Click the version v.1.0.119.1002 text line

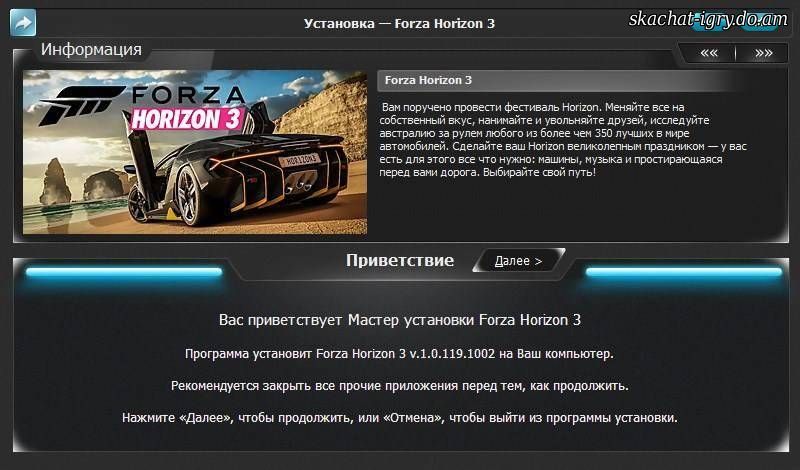[x=399, y=354]
